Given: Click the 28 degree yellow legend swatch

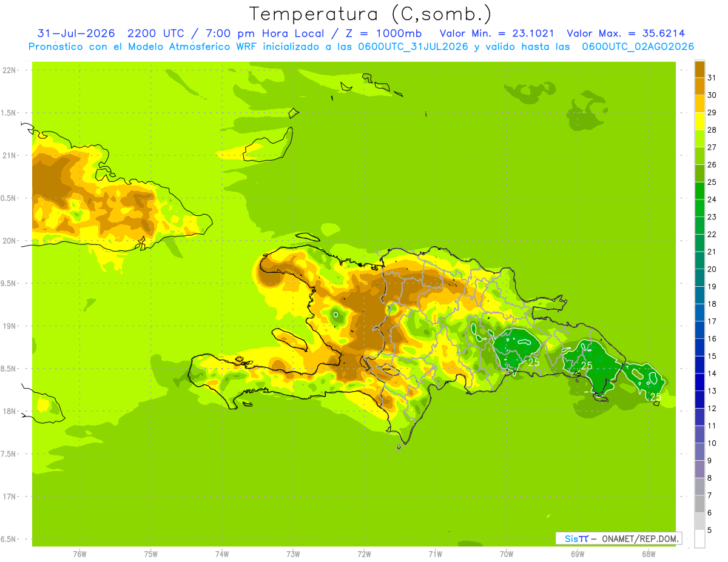Looking at the screenshot, I should (699, 121).
